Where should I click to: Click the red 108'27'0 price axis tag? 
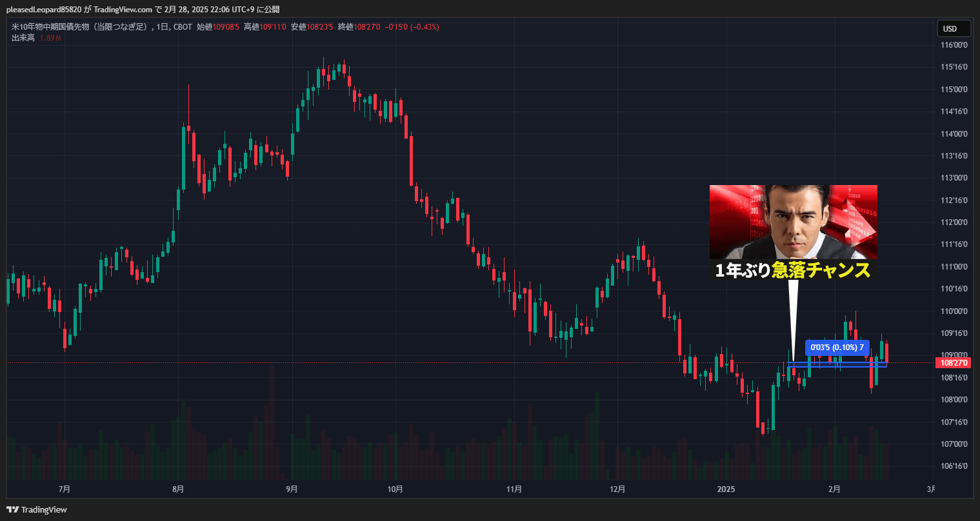tap(953, 363)
